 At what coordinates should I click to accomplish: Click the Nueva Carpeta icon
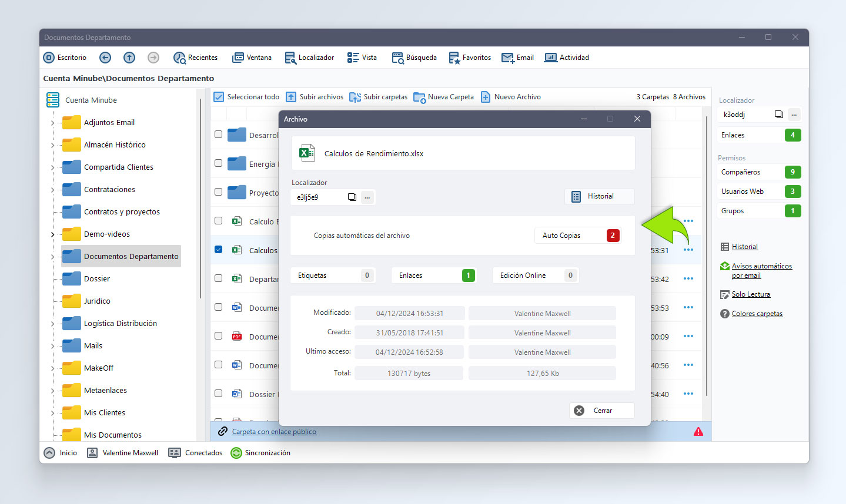419,97
